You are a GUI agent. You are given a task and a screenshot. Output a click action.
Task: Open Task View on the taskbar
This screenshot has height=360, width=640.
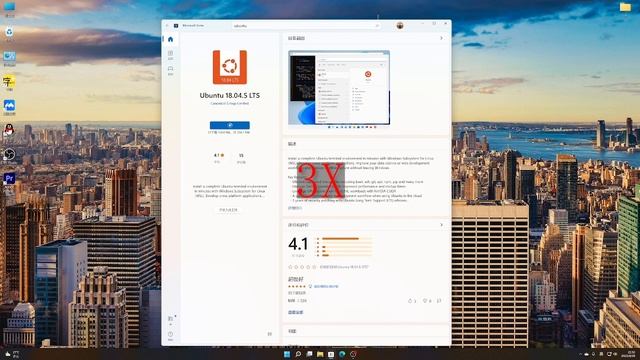[x=309, y=354]
